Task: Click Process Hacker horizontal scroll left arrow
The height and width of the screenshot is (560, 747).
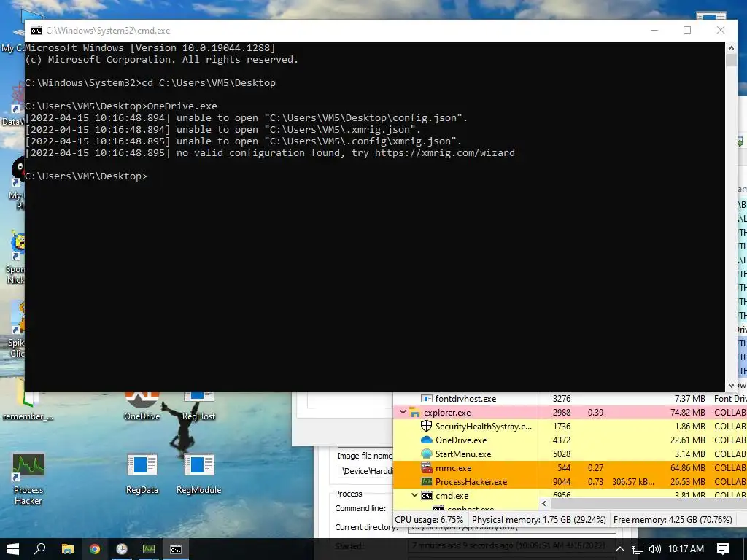Action: (544, 503)
